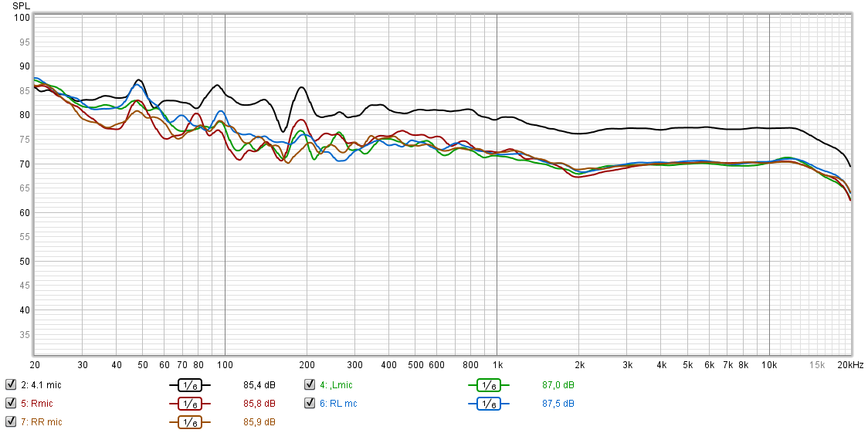Disable the 6: RL mc trace checkbox

coord(310,403)
